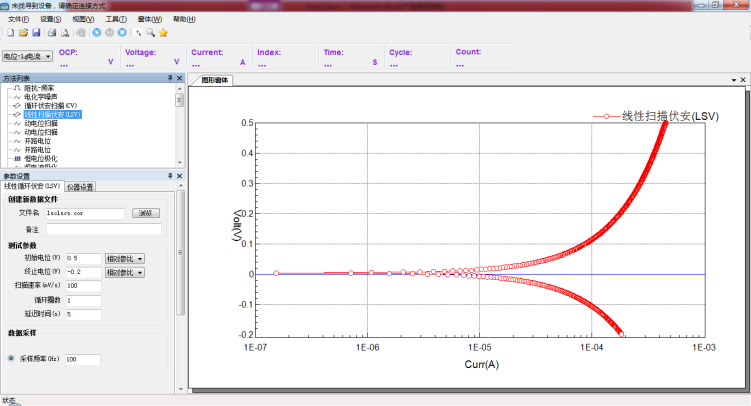Click the yellow star toolbar icon
Screen dimensions: 751x406
pos(163,33)
